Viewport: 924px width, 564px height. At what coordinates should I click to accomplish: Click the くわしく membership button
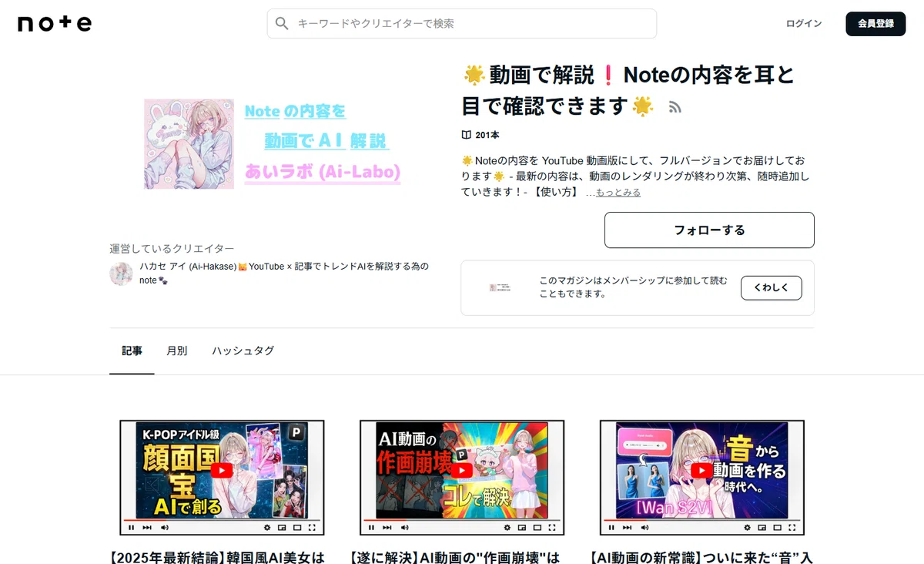(x=771, y=287)
